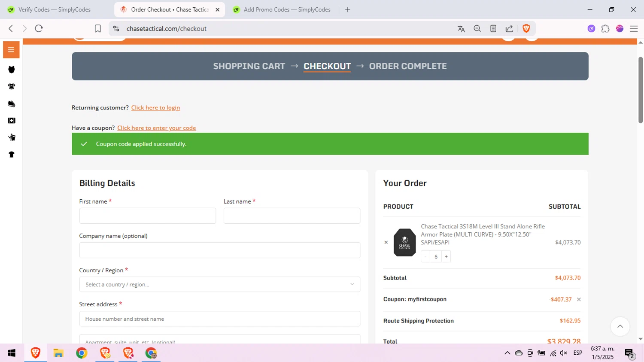Close the Order Checkout tab
Screen dimensions: 644x362
pos(218,9)
